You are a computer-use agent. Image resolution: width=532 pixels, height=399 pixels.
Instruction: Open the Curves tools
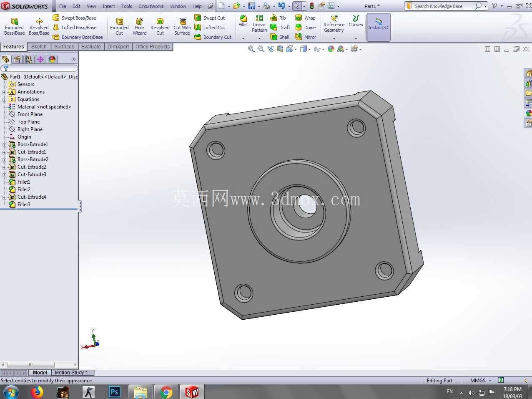point(356,21)
